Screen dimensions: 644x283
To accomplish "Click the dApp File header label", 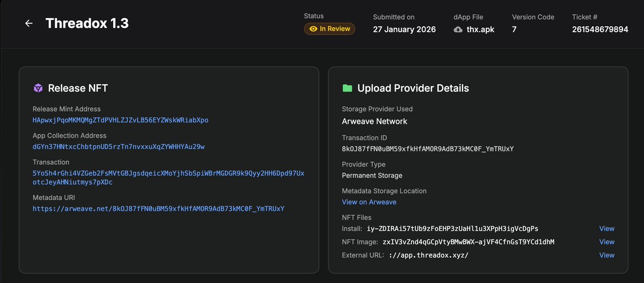I will 468,17.
